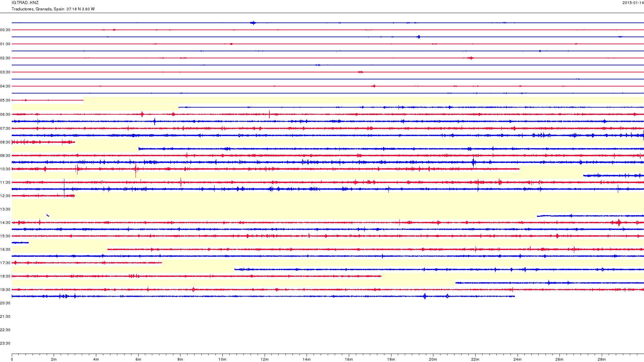Click the date 2015-01-14

tap(633, 3)
